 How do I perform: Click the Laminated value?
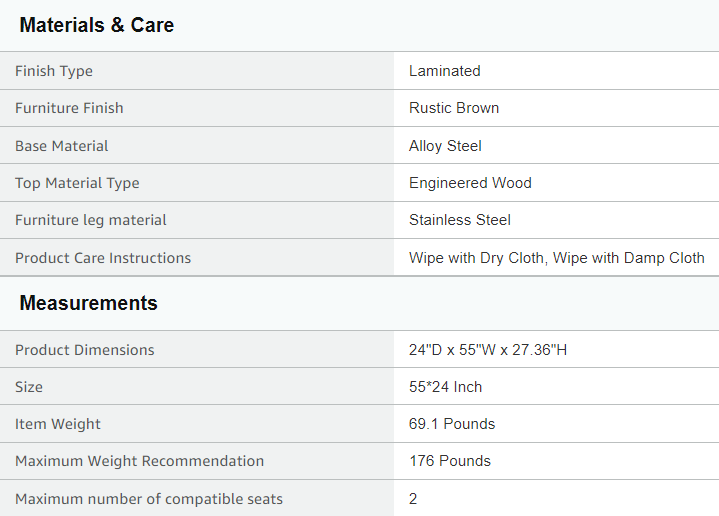444,71
